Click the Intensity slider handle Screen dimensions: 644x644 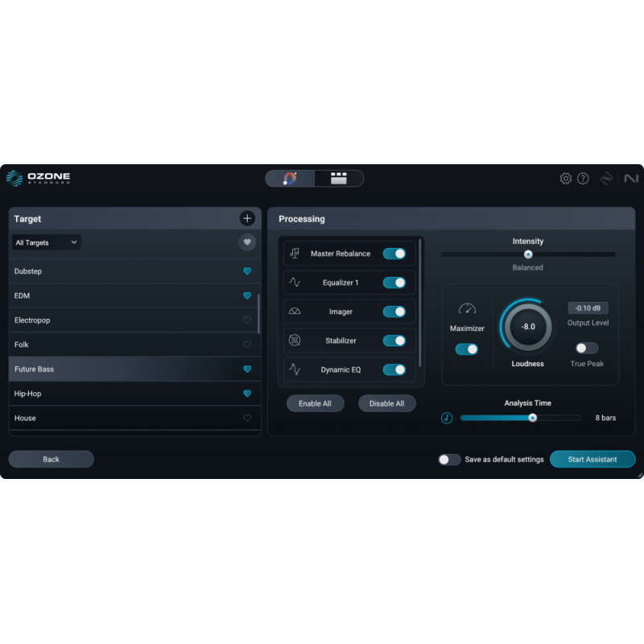coord(527,254)
